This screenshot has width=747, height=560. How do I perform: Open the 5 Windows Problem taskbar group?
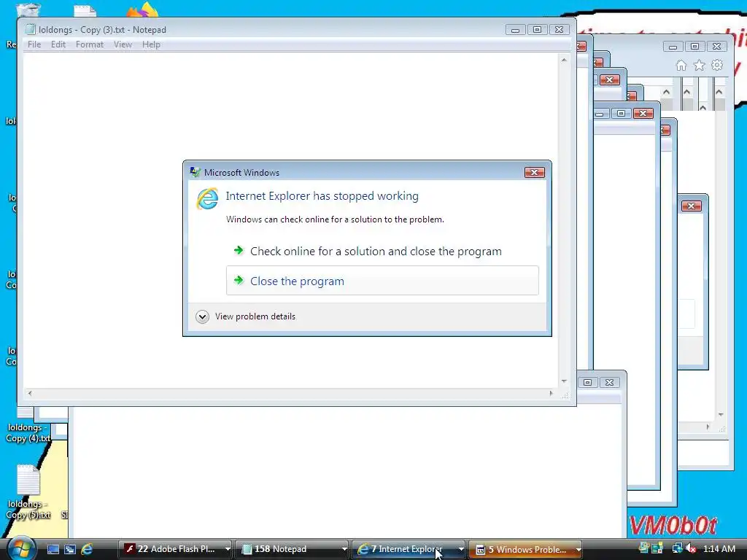pos(525,549)
